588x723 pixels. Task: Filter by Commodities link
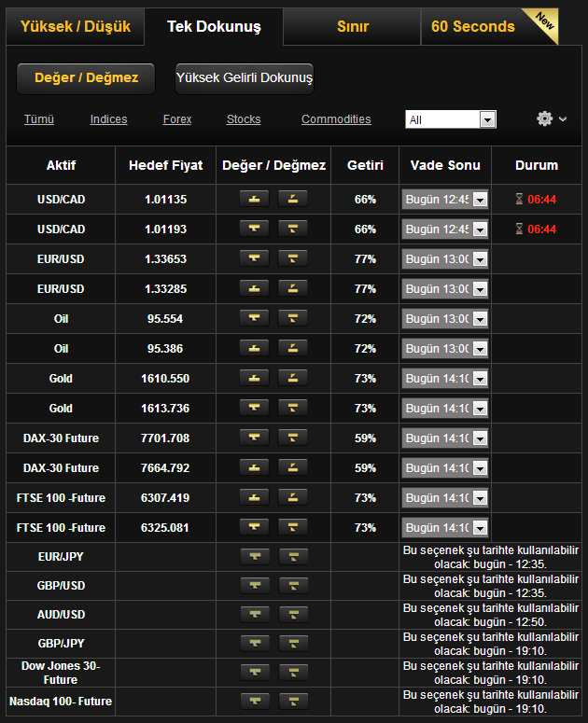(336, 119)
